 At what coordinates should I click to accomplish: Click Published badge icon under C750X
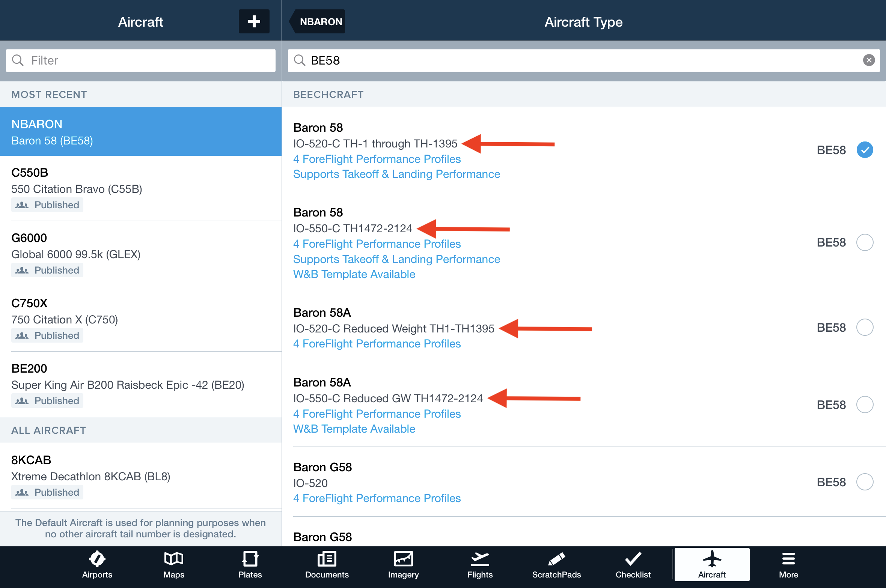(22, 335)
